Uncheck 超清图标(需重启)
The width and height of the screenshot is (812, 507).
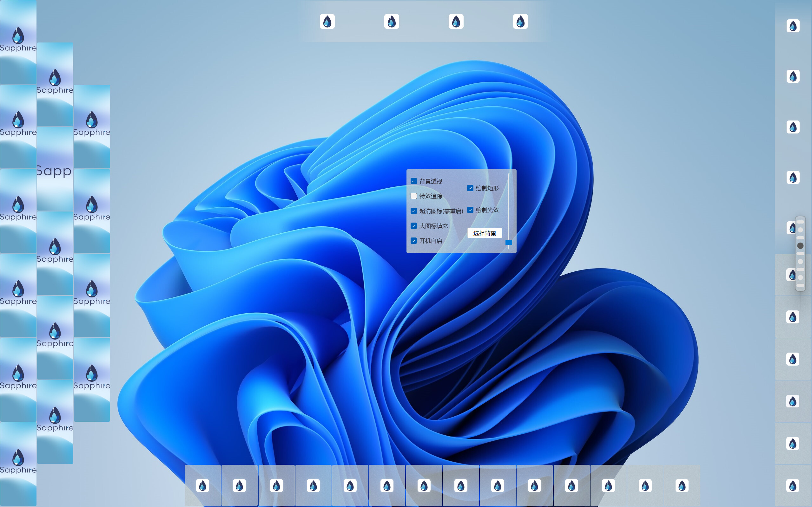click(x=414, y=211)
